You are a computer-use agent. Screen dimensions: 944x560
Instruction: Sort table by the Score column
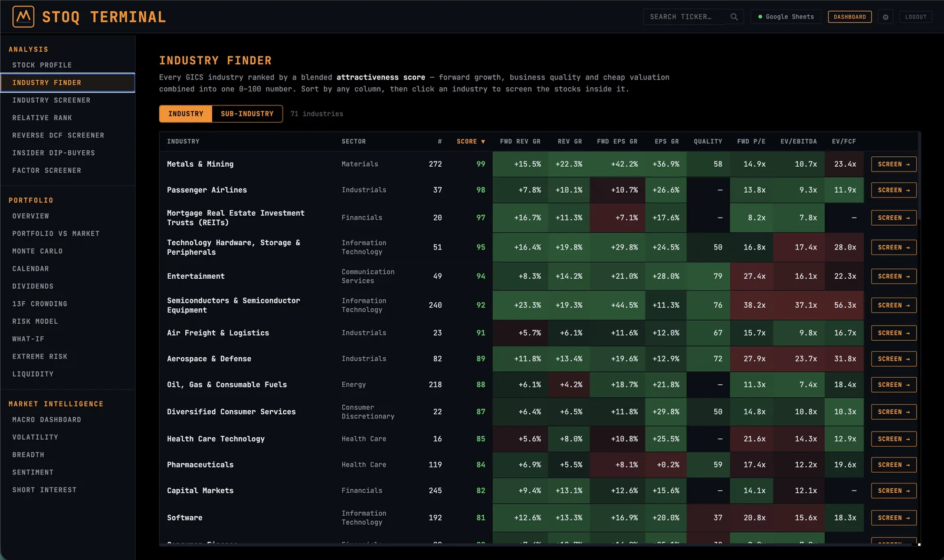(471, 141)
